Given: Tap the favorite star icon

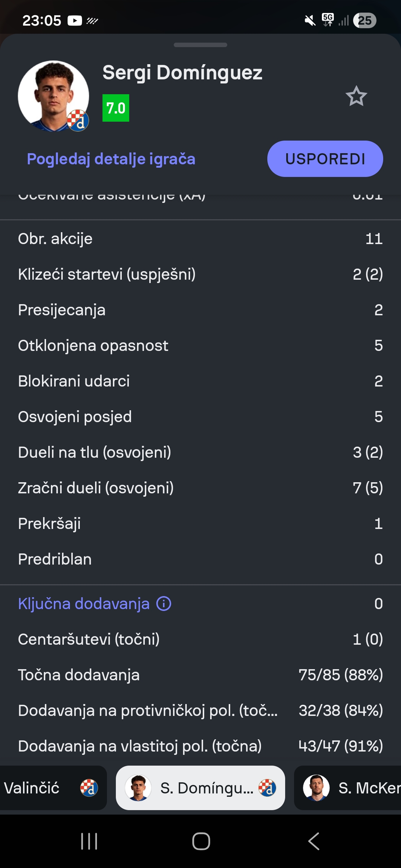Looking at the screenshot, I should pyautogui.click(x=356, y=96).
